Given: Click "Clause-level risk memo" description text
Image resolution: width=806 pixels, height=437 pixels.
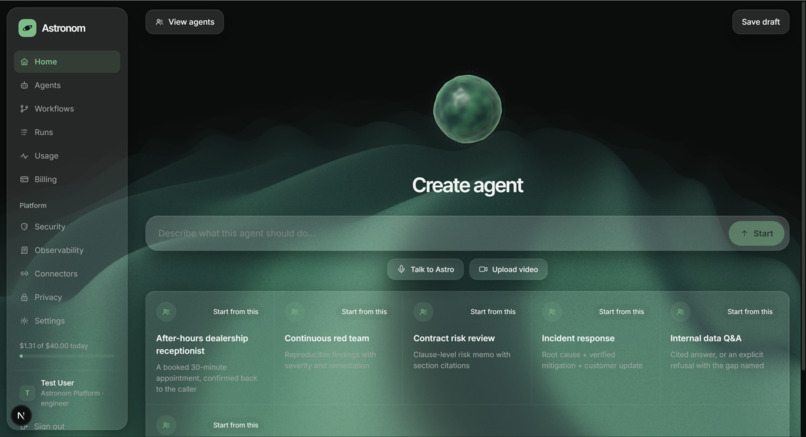Looking at the screenshot, I should pyautogui.click(x=462, y=360).
